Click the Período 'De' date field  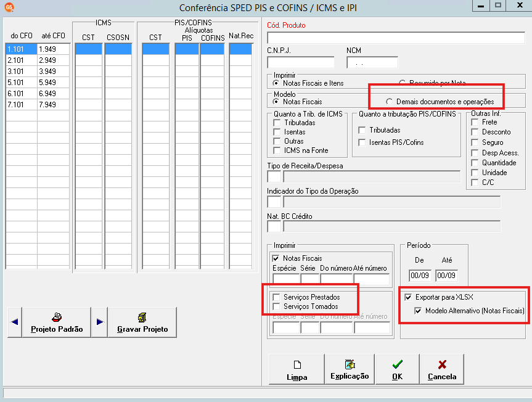point(420,276)
